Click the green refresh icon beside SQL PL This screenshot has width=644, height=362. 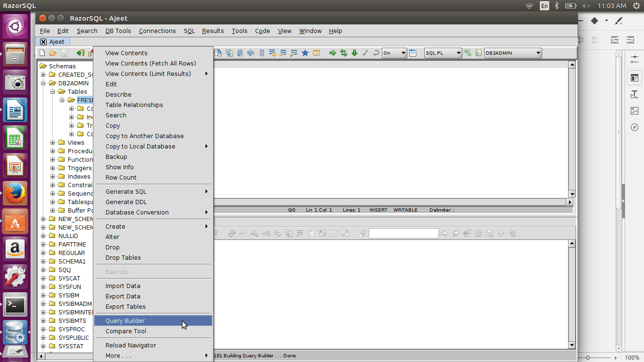468,53
